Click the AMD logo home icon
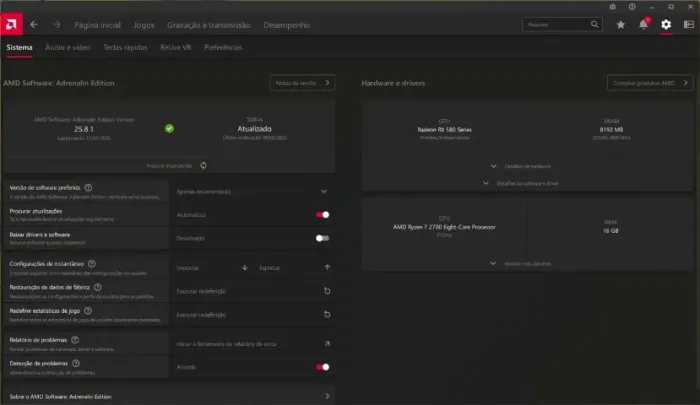Screen dimensions: 700x405 coord(11,23)
